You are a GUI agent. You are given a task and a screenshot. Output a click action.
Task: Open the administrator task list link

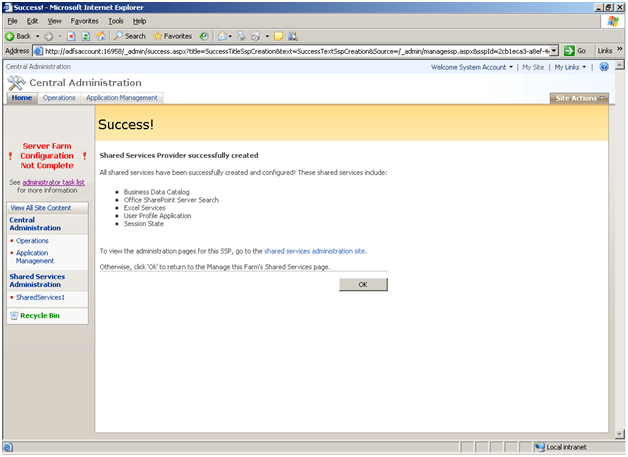[x=53, y=183]
